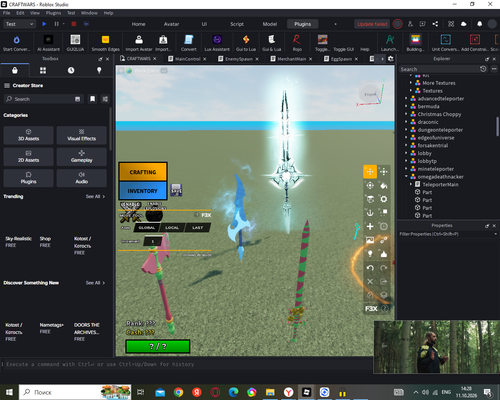This screenshot has height=400, width=500.
Task: Open the Plugins menu
Action: pyautogui.click(x=53, y=13)
